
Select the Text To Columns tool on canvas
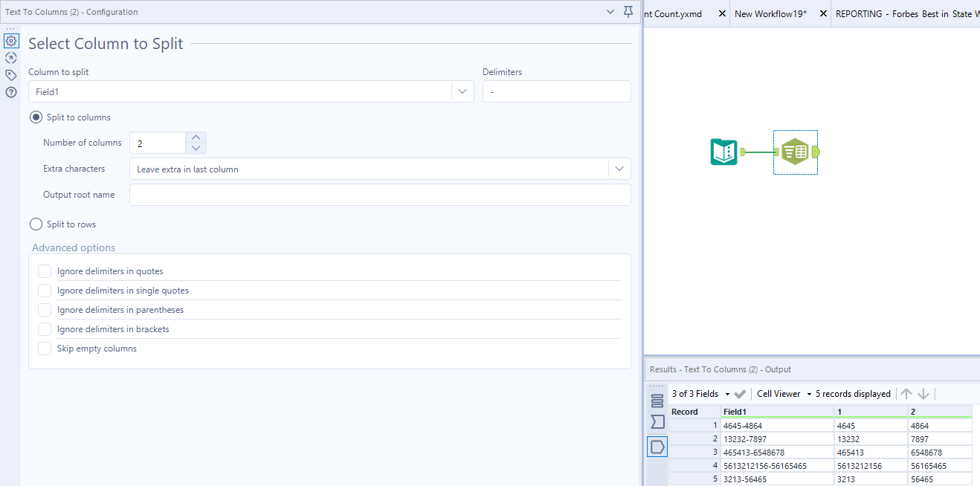pos(796,152)
